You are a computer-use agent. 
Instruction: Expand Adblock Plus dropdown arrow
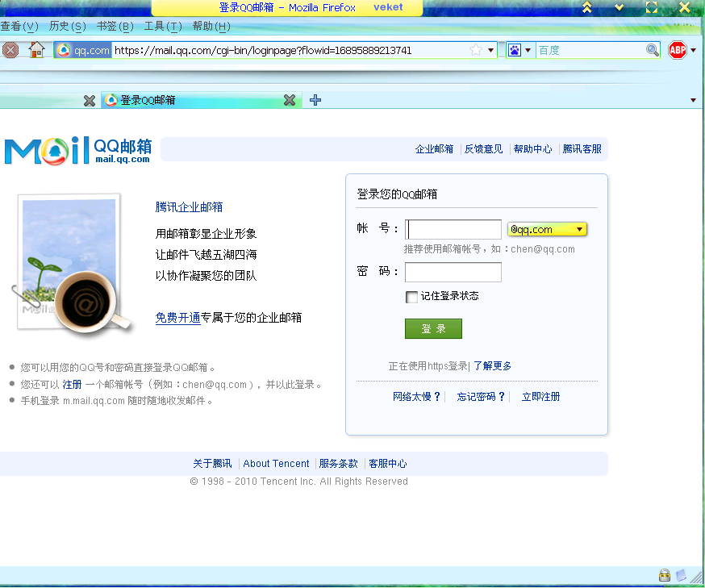pos(694,50)
